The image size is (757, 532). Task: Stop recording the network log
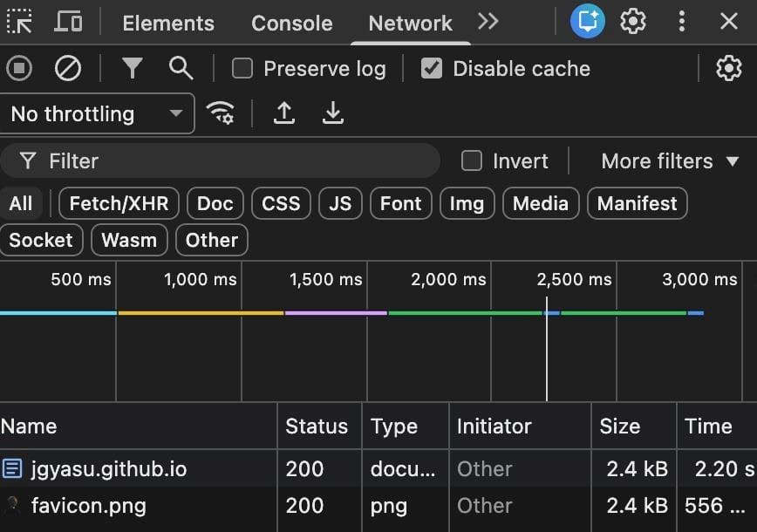coord(18,68)
